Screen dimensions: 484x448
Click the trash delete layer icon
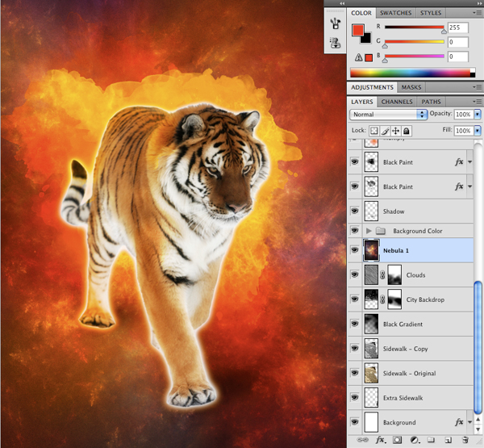[465, 440]
